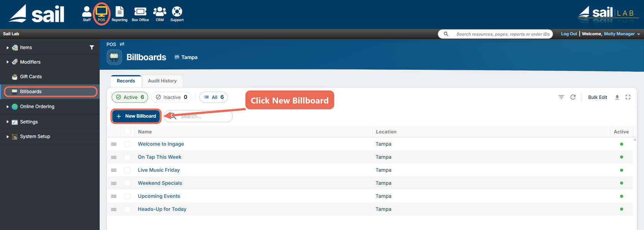Image resolution: width=644 pixels, height=230 pixels.
Task: Click the New Billboard button
Action: click(136, 116)
